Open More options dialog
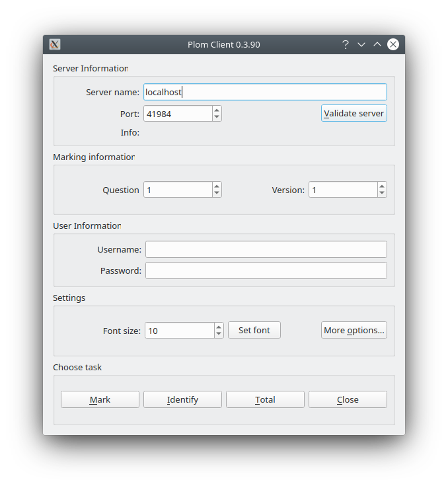448x486 pixels. click(354, 330)
